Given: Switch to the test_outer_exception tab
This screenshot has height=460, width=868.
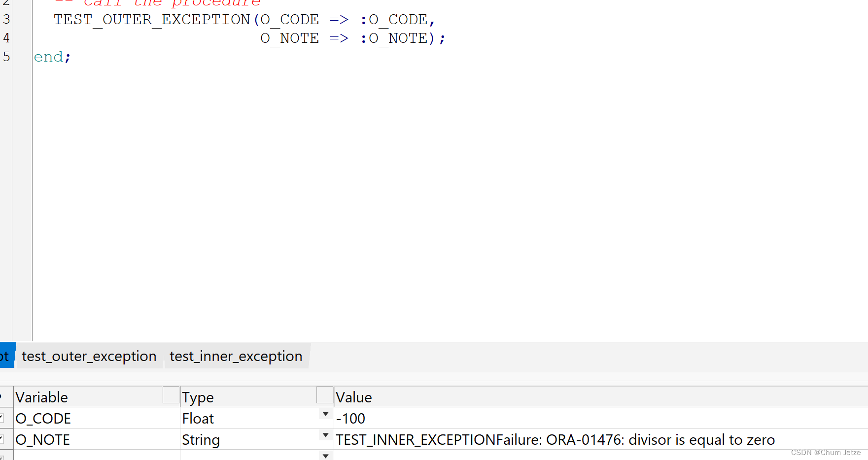Looking at the screenshot, I should click(89, 356).
